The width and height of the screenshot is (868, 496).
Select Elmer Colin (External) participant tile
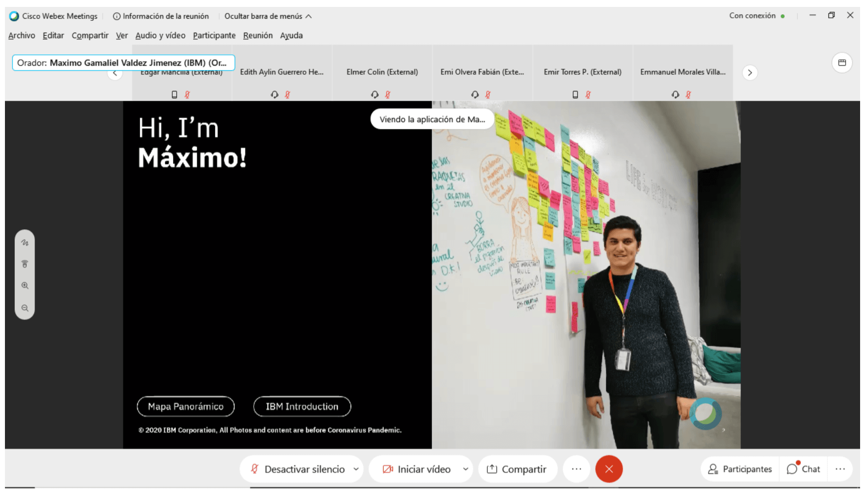tap(382, 73)
